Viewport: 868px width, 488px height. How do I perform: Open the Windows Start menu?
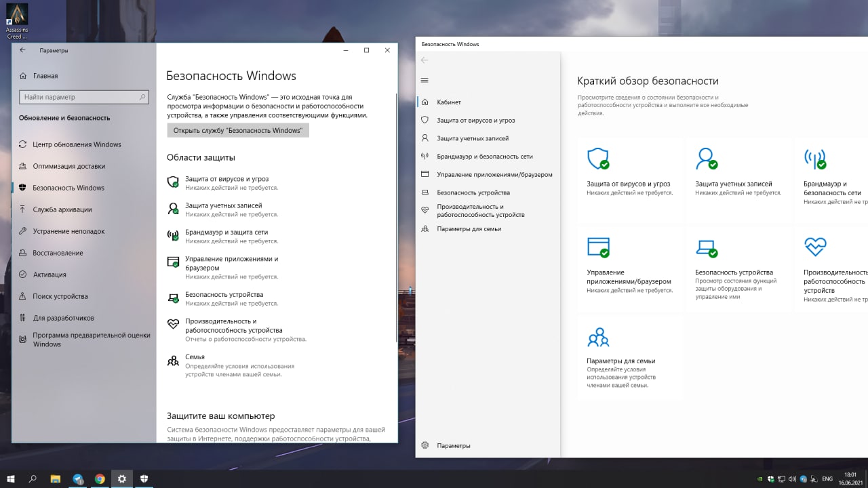pos(11,479)
